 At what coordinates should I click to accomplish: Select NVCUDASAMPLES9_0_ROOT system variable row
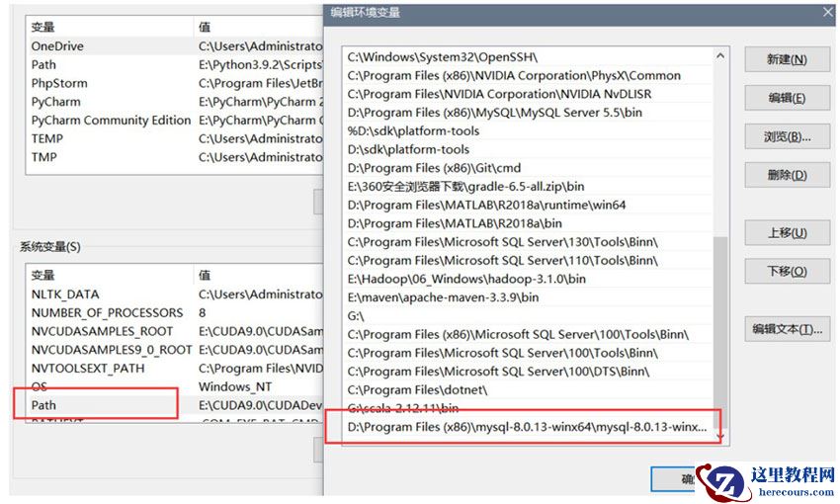[x=175, y=350]
